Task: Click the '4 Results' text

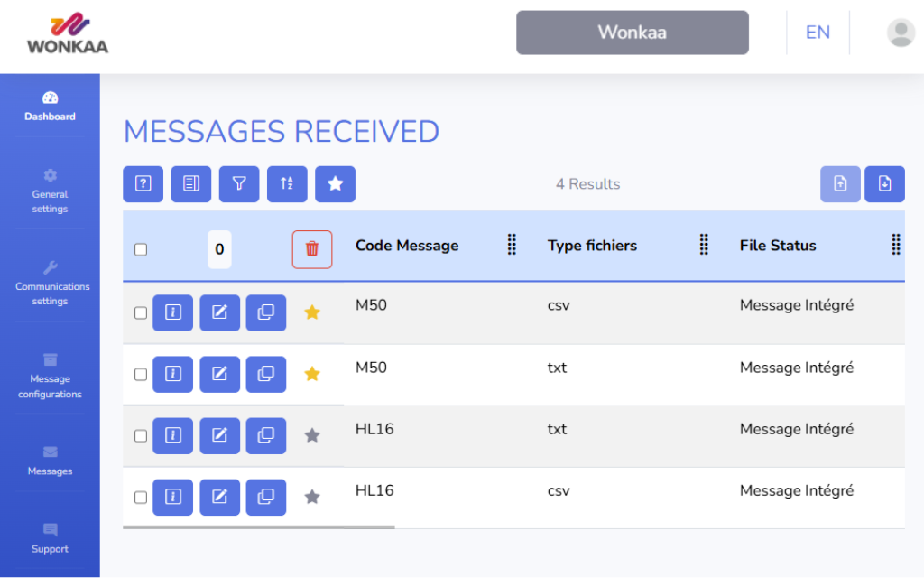Action: pos(588,184)
